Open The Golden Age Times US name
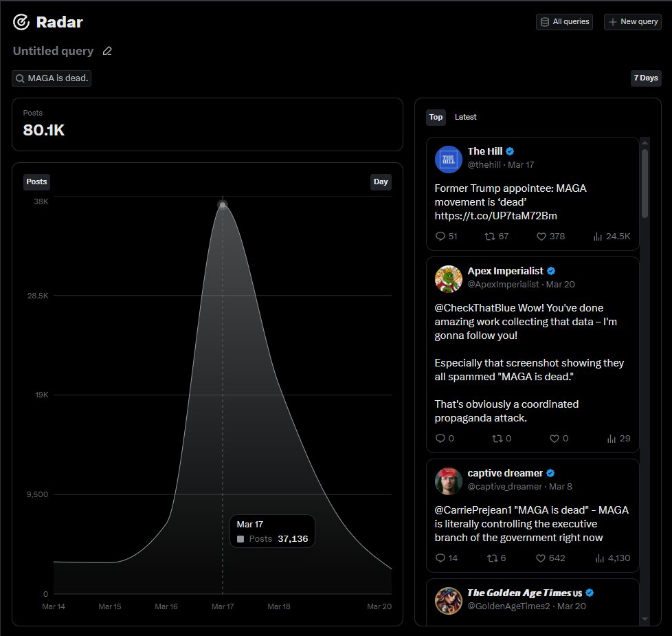The image size is (672, 636). tap(524, 593)
